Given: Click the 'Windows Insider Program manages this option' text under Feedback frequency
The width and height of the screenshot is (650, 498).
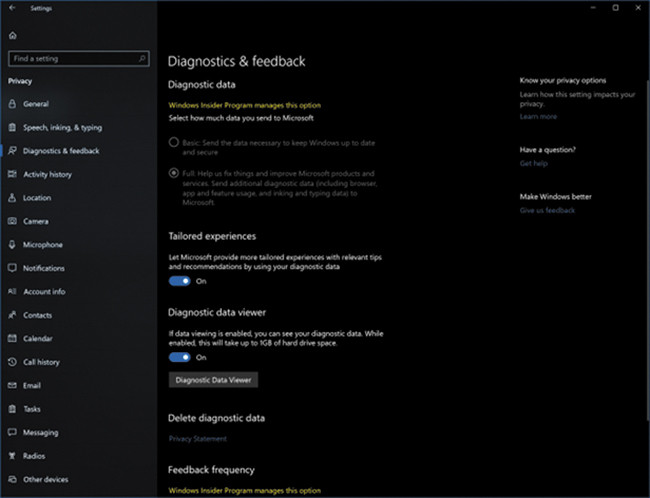Looking at the screenshot, I should tap(245, 491).
